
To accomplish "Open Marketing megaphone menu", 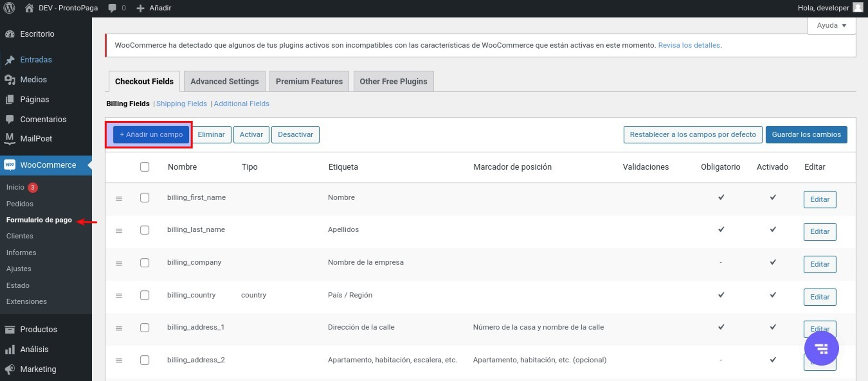I will point(38,369).
